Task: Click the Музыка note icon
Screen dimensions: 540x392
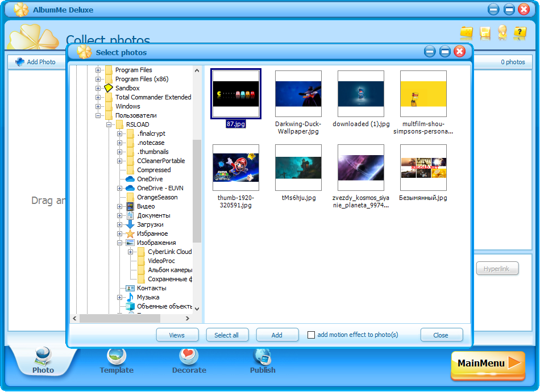Action: tap(130, 297)
